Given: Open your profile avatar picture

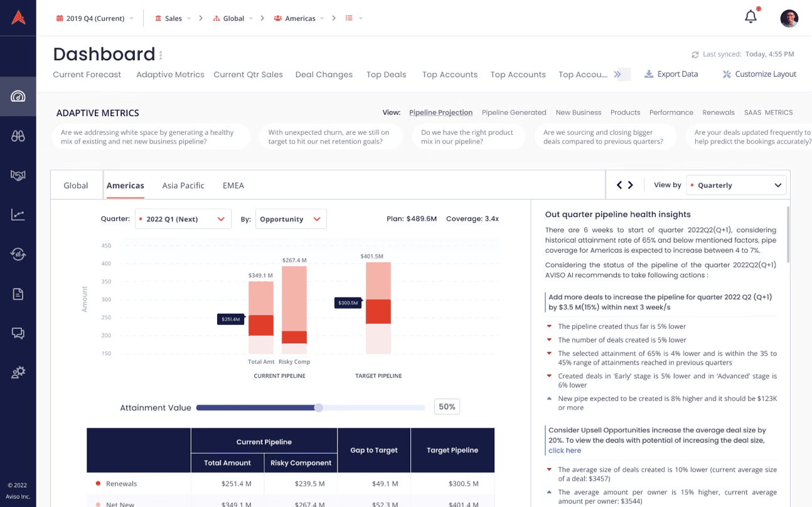Looking at the screenshot, I should (x=789, y=18).
